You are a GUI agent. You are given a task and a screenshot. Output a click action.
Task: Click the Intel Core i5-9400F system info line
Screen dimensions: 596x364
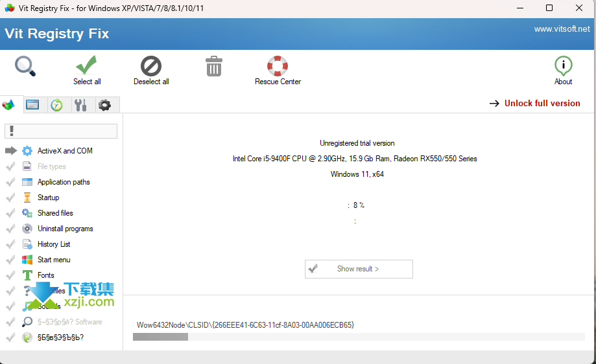tap(355, 159)
